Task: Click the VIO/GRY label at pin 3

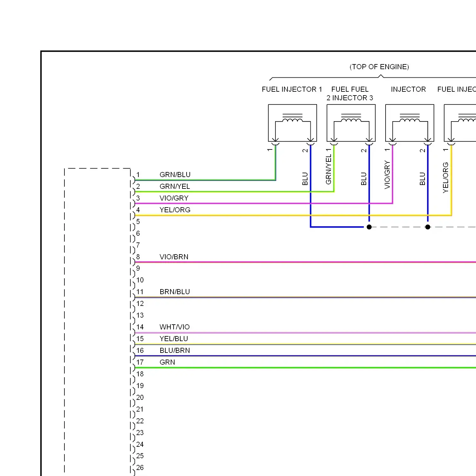Action: coord(174,198)
